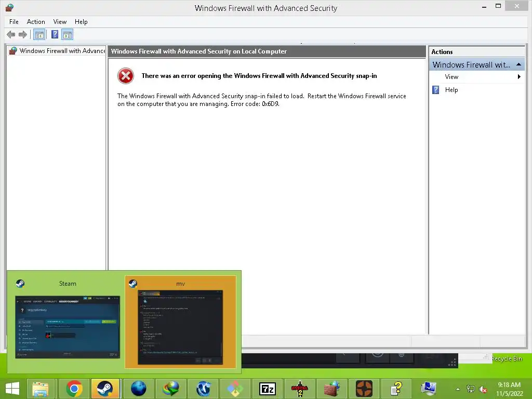The height and width of the screenshot is (399, 532).
Task: Click the Recycle Bin desktop label
Action: (507, 358)
